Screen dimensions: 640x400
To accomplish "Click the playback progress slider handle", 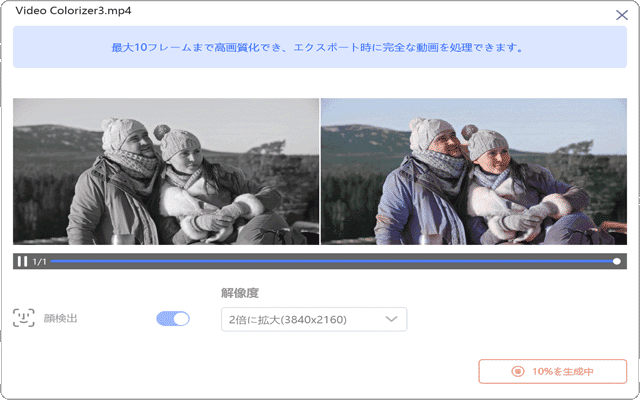I will point(617,261).
